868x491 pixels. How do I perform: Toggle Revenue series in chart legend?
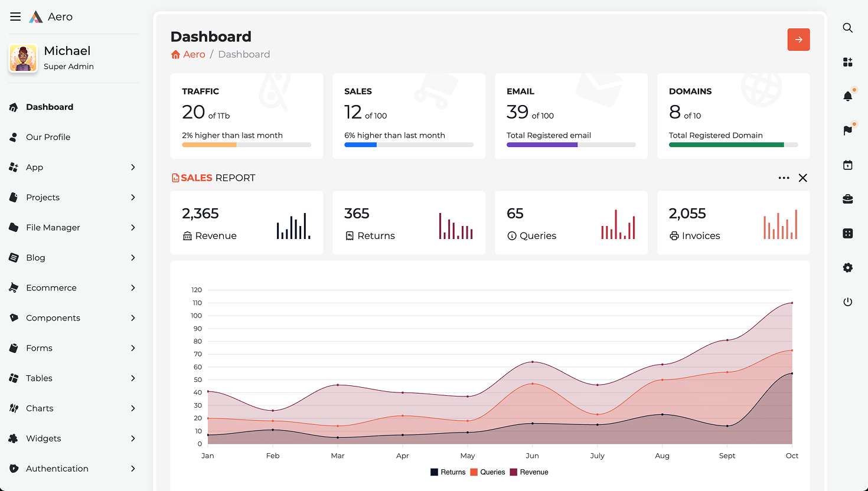tap(528, 472)
